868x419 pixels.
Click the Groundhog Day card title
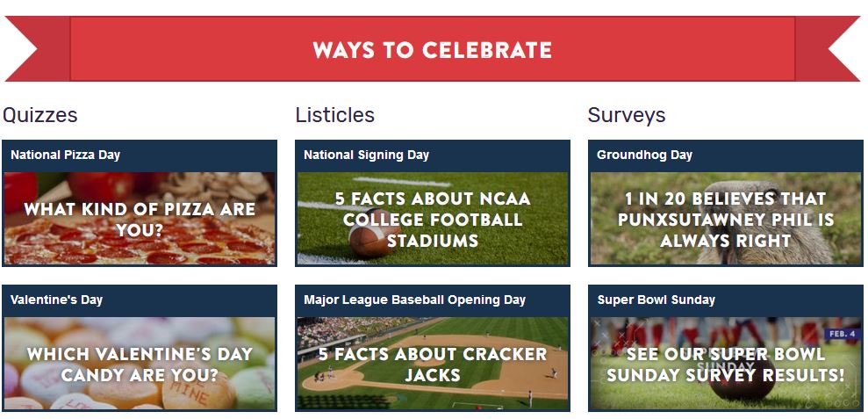point(644,155)
